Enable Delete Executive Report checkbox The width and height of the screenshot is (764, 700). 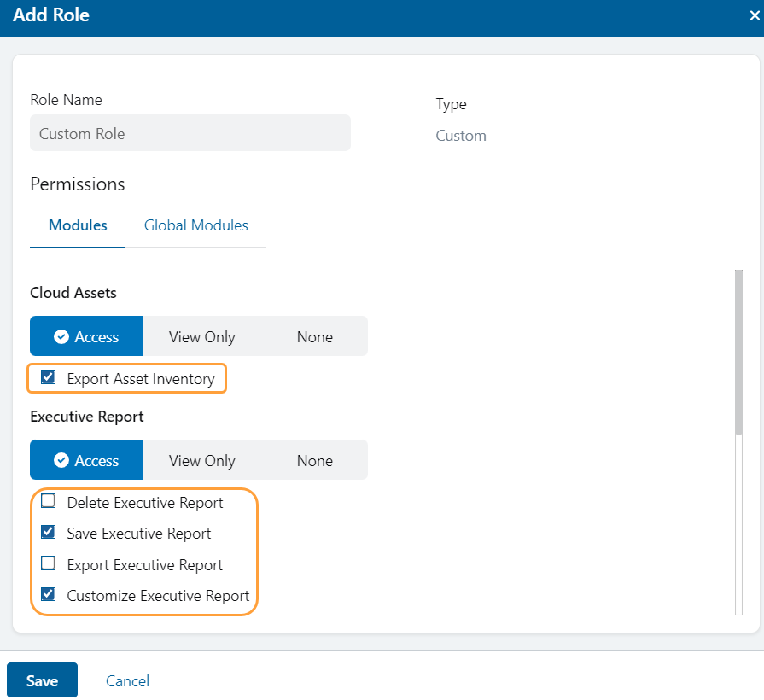pos(49,501)
